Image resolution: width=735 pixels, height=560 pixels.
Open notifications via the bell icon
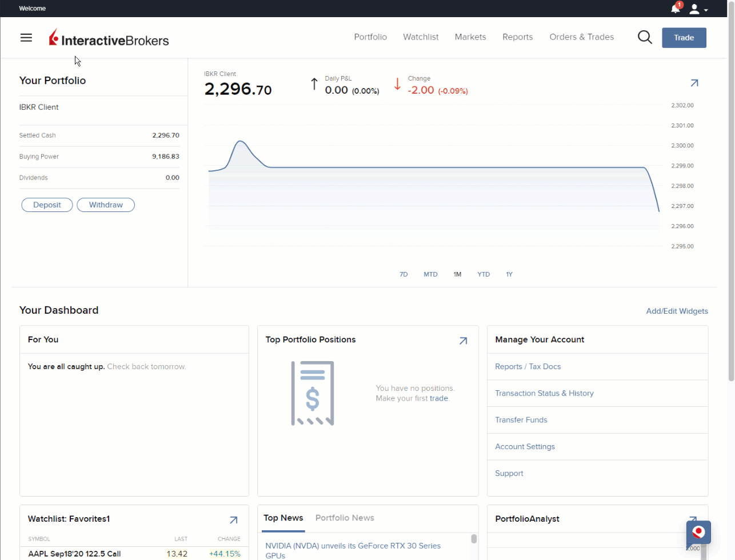[x=674, y=8]
